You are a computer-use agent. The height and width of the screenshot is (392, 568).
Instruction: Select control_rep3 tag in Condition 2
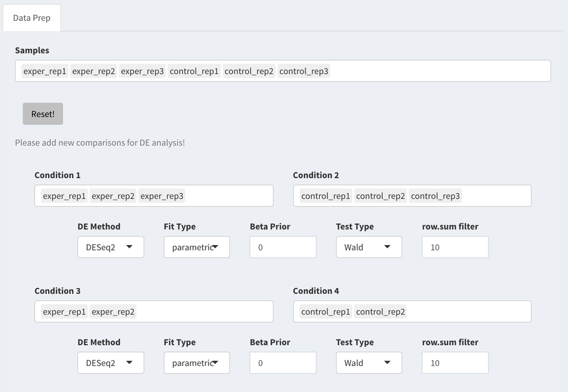435,196
